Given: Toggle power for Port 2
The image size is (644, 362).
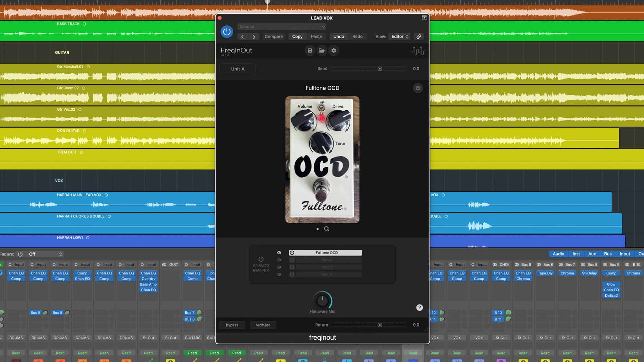Looking at the screenshot, I should (292, 260).
